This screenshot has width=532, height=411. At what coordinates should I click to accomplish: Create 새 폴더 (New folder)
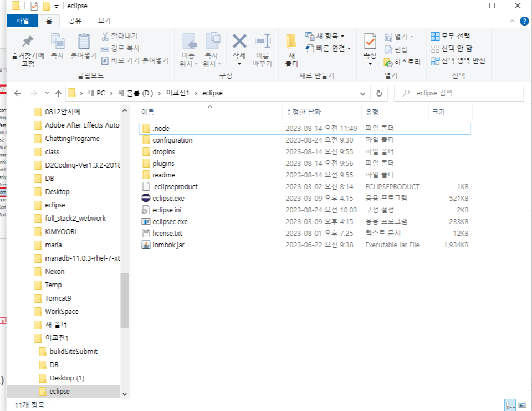291,50
